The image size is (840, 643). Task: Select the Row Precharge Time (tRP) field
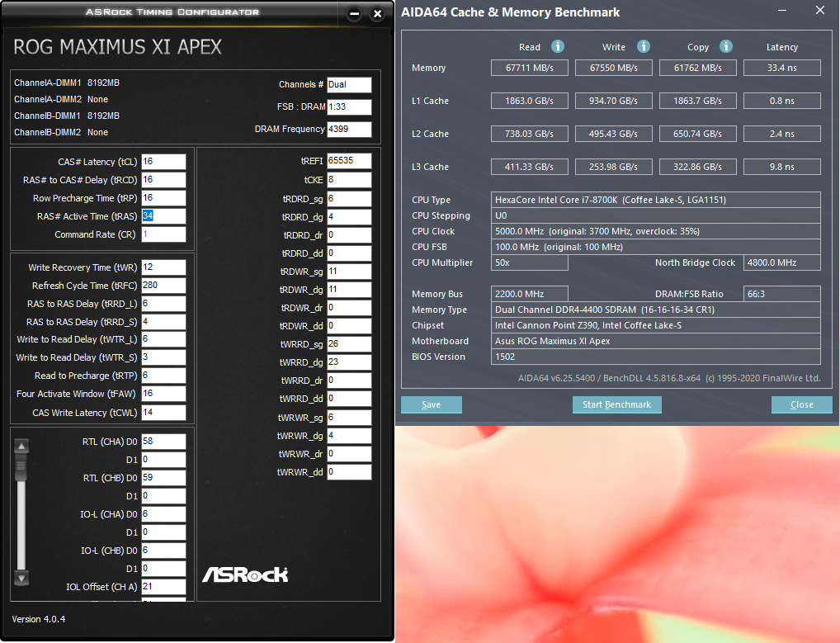[x=163, y=198]
